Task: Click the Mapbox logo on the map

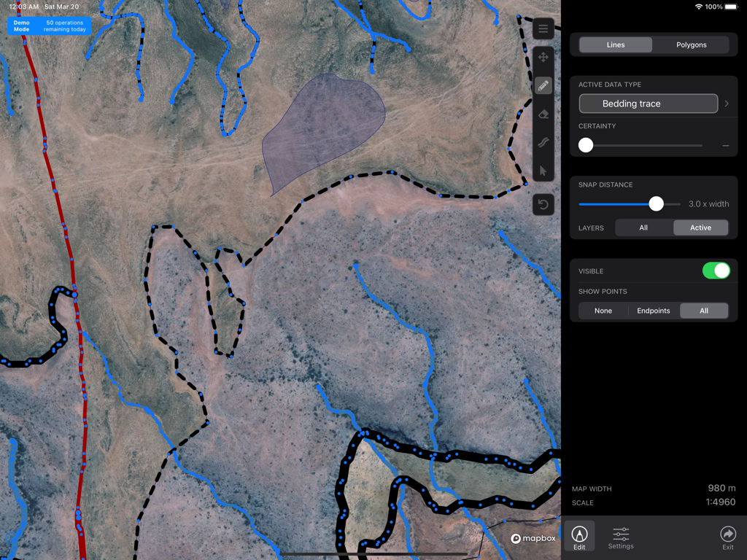Action: click(533, 537)
